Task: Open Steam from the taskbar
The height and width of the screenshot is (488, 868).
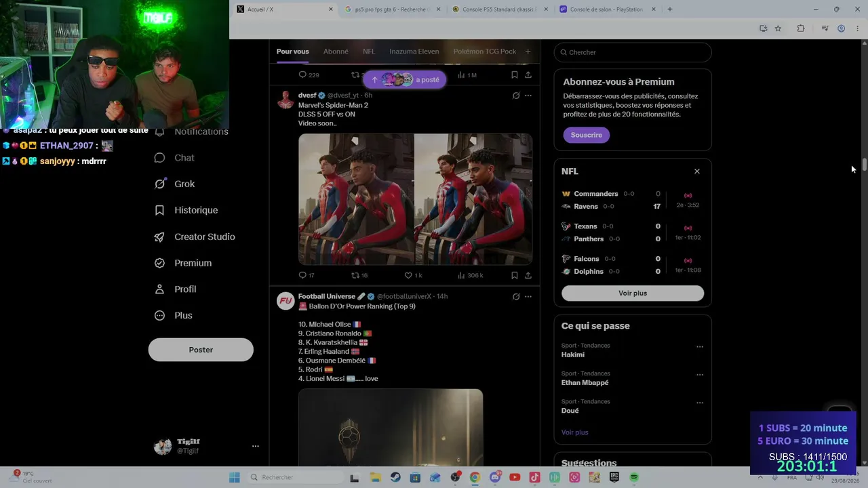Action: (x=395, y=477)
